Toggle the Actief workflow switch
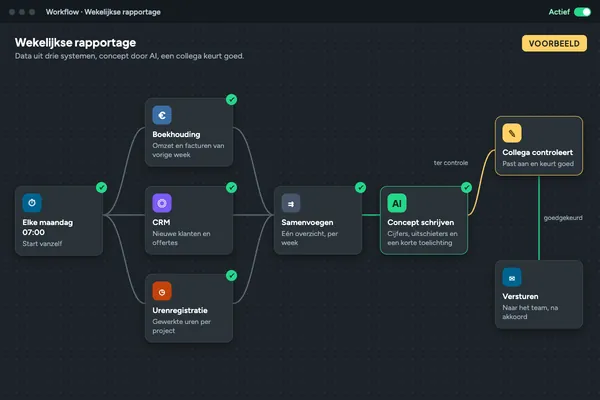Image resolution: width=600 pixels, height=400 pixels. (582, 12)
